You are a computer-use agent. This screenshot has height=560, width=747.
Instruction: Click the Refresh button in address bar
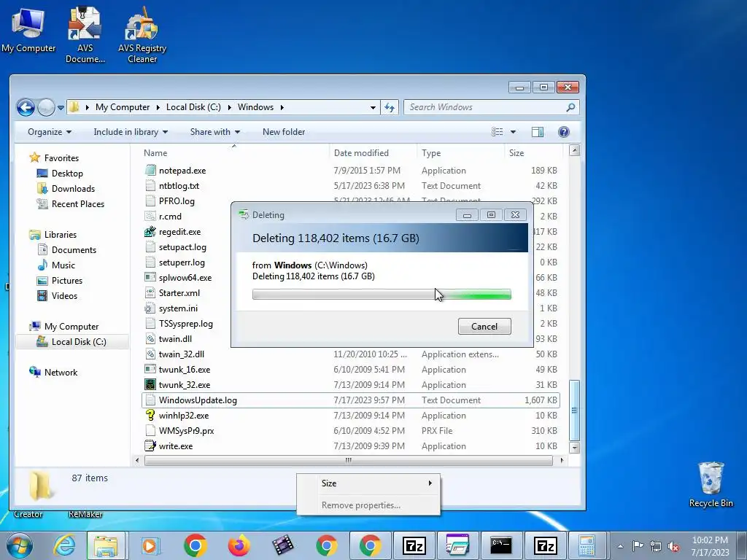point(390,108)
